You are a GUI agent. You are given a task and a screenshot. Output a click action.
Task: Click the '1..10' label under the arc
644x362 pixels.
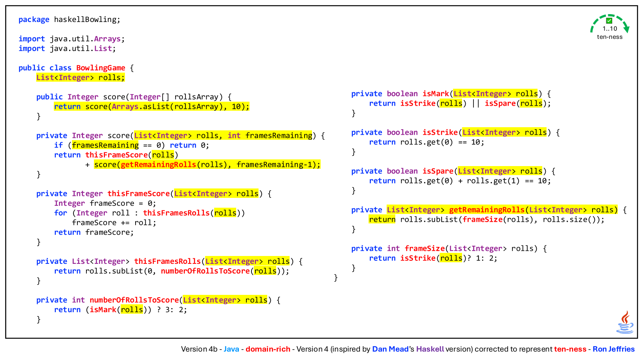(x=610, y=29)
